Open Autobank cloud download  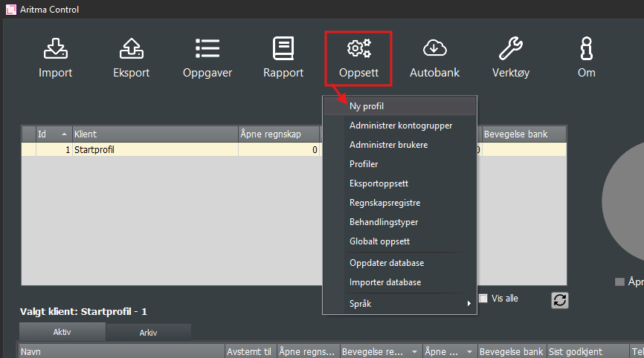[x=434, y=57]
